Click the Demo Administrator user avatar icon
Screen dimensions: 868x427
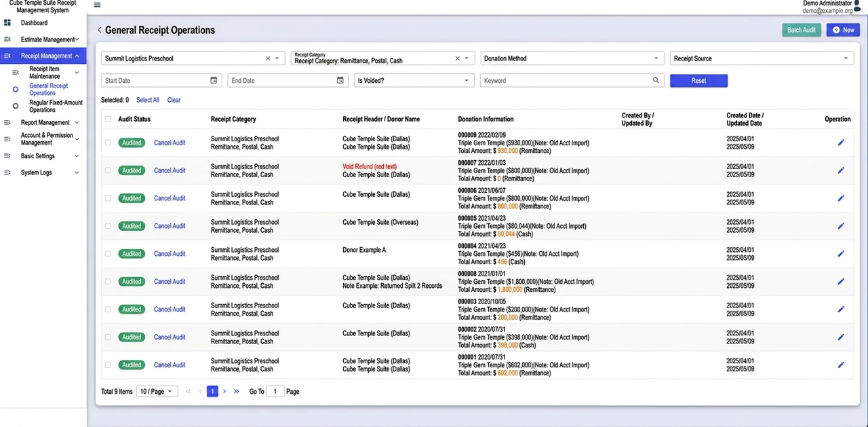point(859,6)
